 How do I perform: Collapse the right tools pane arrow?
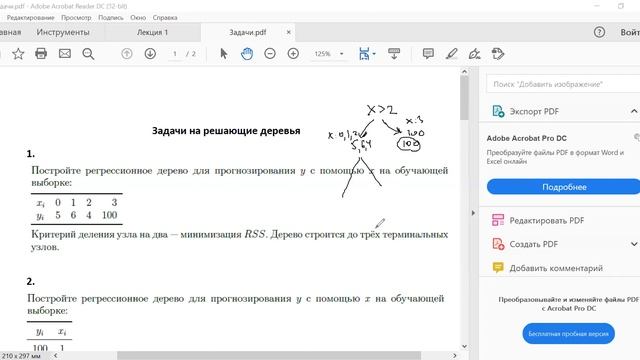click(x=473, y=213)
